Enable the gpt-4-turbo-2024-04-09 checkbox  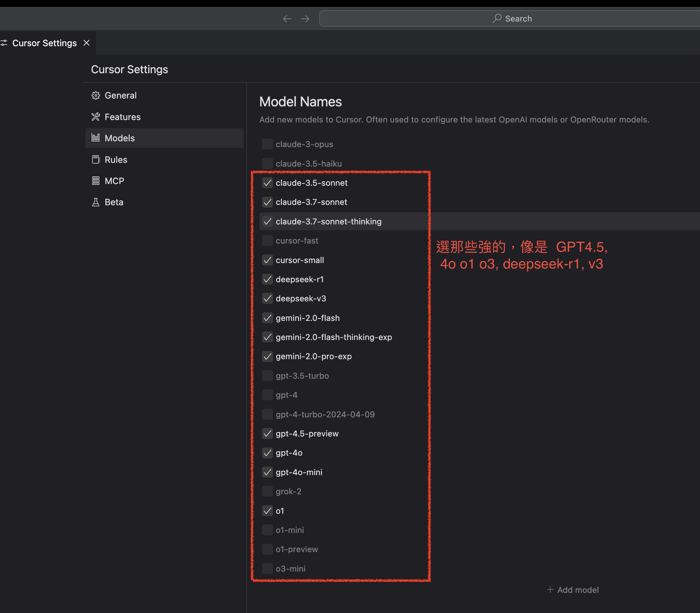coord(268,415)
